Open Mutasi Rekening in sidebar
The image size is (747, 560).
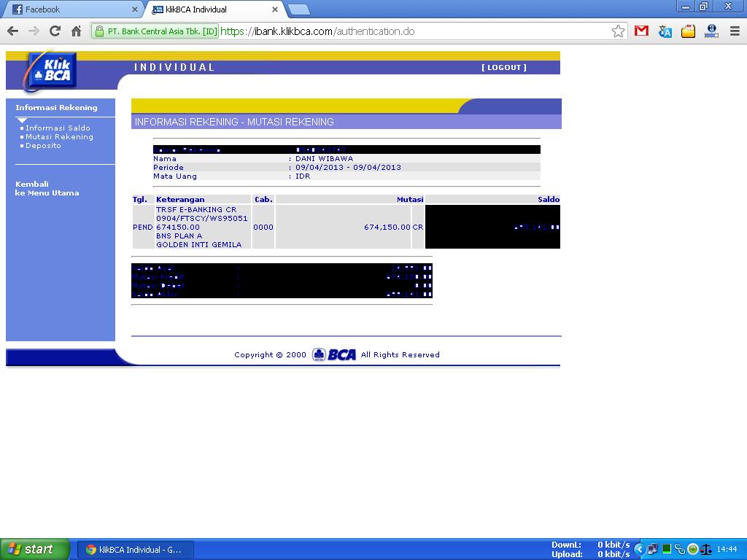point(59,136)
